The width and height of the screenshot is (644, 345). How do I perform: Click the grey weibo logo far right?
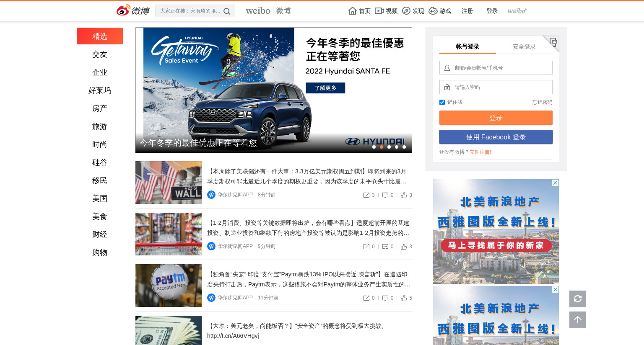(x=517, y=11)
